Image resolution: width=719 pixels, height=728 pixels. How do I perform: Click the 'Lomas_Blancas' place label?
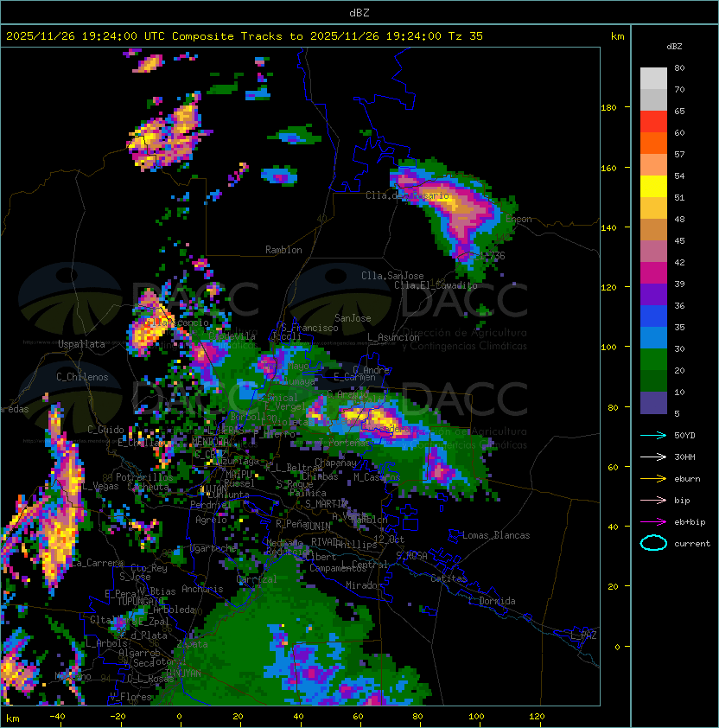(x=496, y=535)
